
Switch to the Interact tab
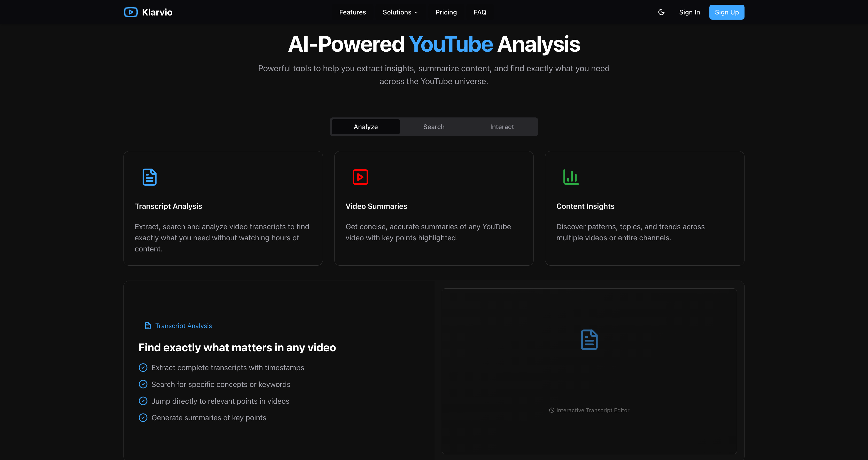[x=502, y=127]
